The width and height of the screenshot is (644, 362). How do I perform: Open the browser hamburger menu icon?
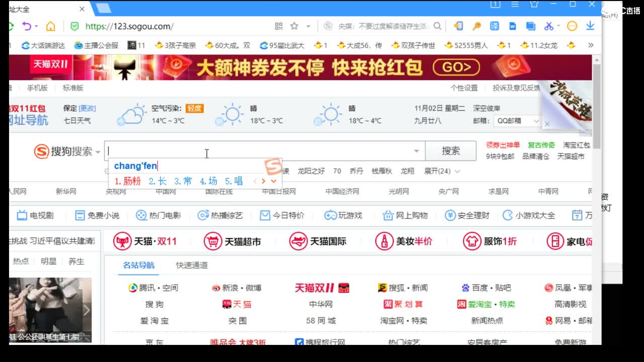(515, 4)
